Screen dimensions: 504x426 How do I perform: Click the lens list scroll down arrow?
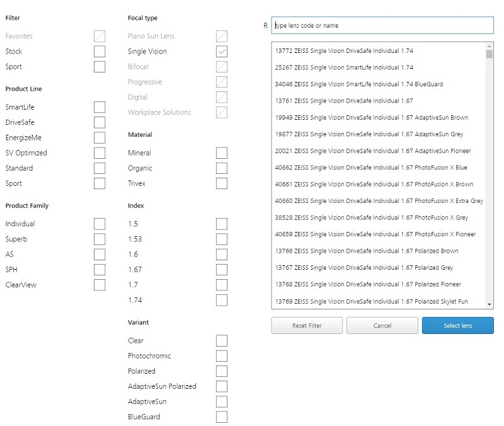[x=490, y=304]
